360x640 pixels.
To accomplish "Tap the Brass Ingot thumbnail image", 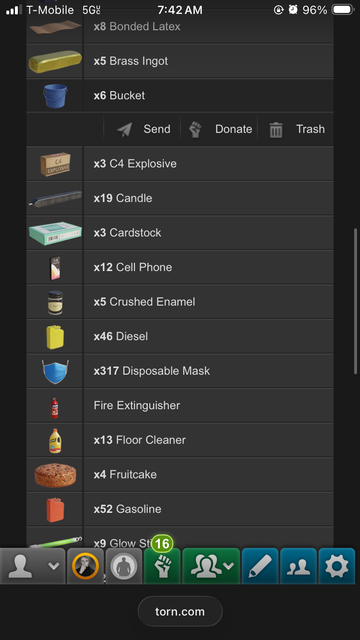I will click(55, 61).
